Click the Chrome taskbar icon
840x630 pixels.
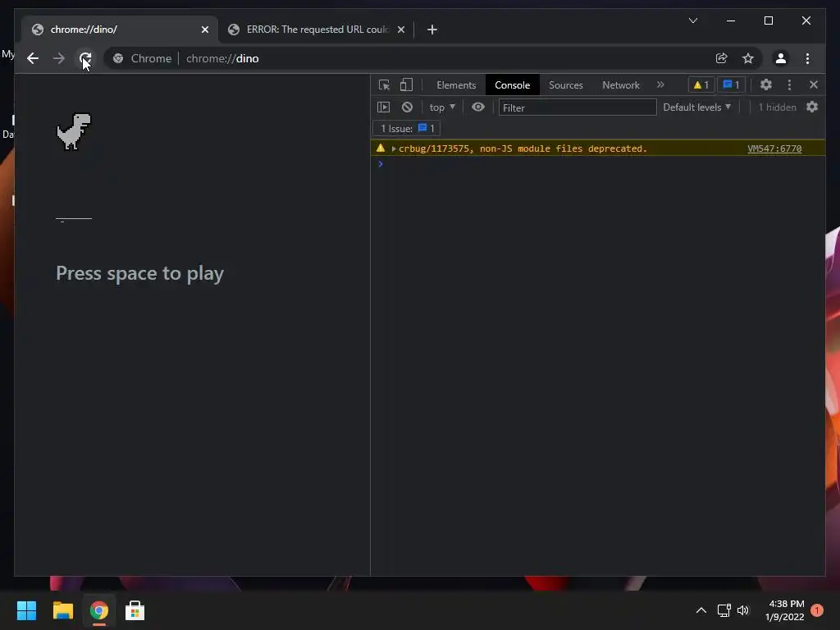[x=99, y=610]
